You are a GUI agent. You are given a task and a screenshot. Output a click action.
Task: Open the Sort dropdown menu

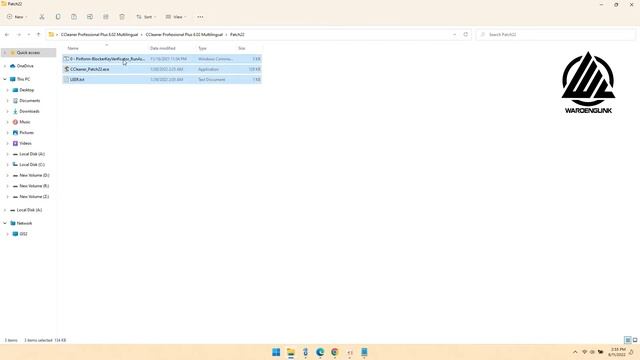[x=146, y=17]
